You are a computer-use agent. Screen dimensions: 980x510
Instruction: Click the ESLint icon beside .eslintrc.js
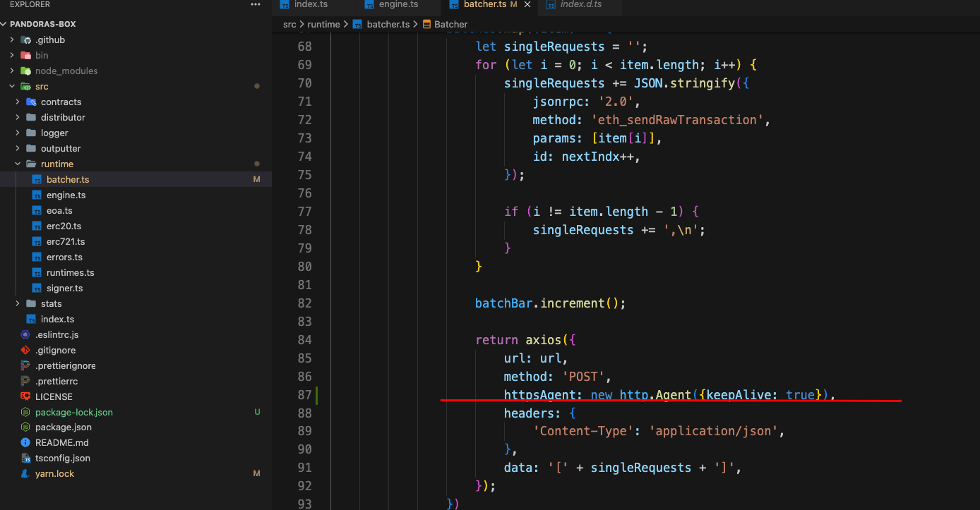[25, 334]
